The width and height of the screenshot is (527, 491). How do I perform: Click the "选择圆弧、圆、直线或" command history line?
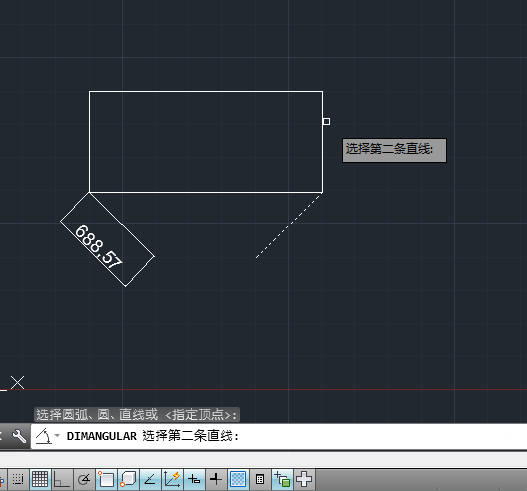137,415
